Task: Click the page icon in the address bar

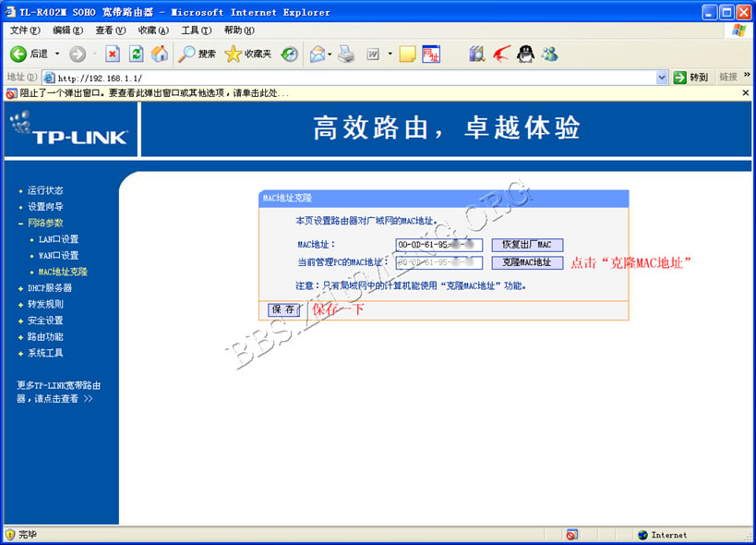Action: pos(49,78)
